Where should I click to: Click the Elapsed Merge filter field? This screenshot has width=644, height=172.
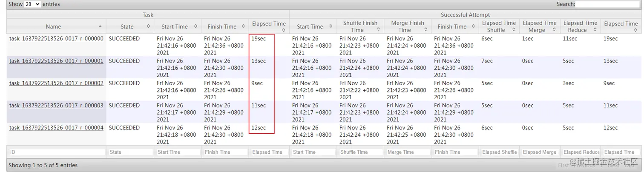coord(540,152)
